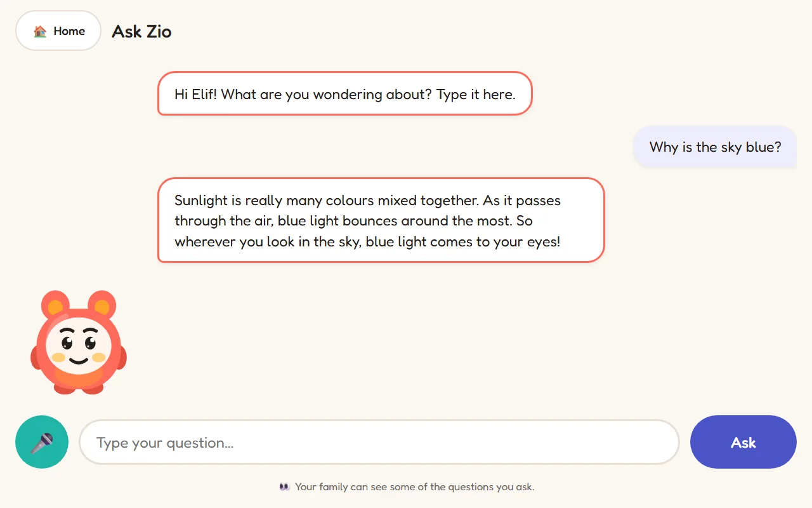Focus the "Type your question..." field

[x=379, y=442]
